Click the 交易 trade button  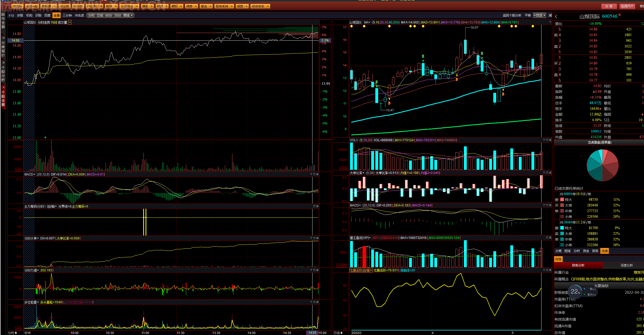(609, 6)
